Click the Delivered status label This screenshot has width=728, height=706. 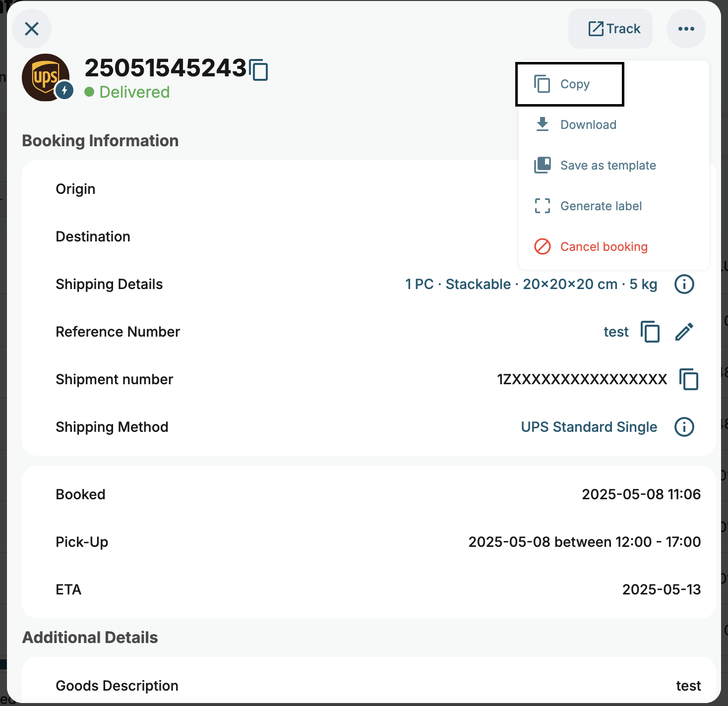tap(134, 92)
